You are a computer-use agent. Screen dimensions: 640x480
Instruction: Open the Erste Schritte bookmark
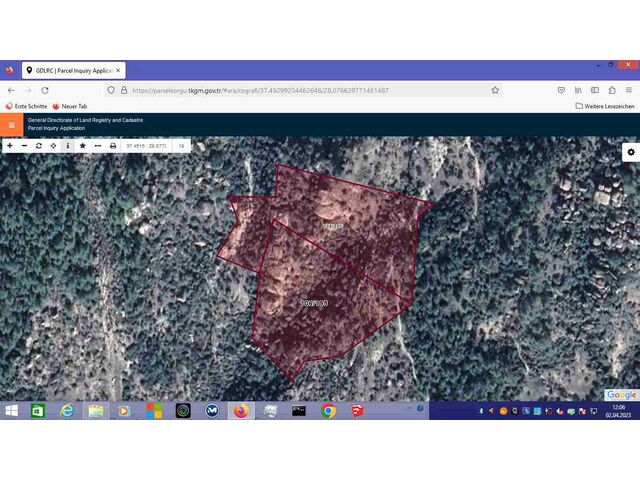click(27, 106)
